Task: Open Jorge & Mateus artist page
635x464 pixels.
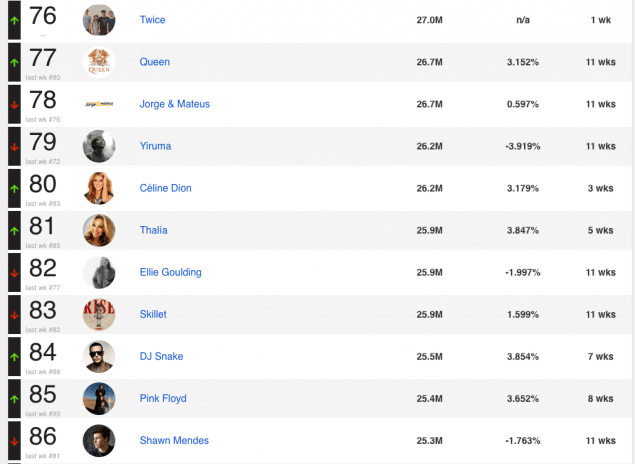Action: tap(174, 104)
